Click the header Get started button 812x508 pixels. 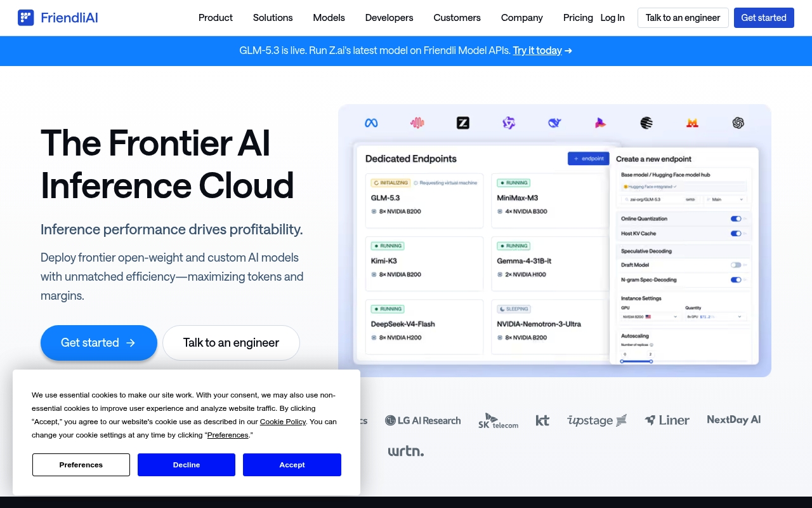point(764,18)
